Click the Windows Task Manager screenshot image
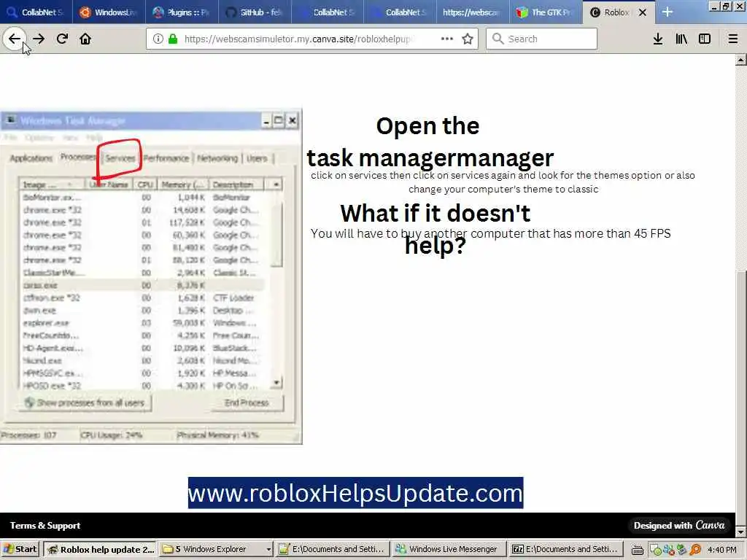 (151, 277)
